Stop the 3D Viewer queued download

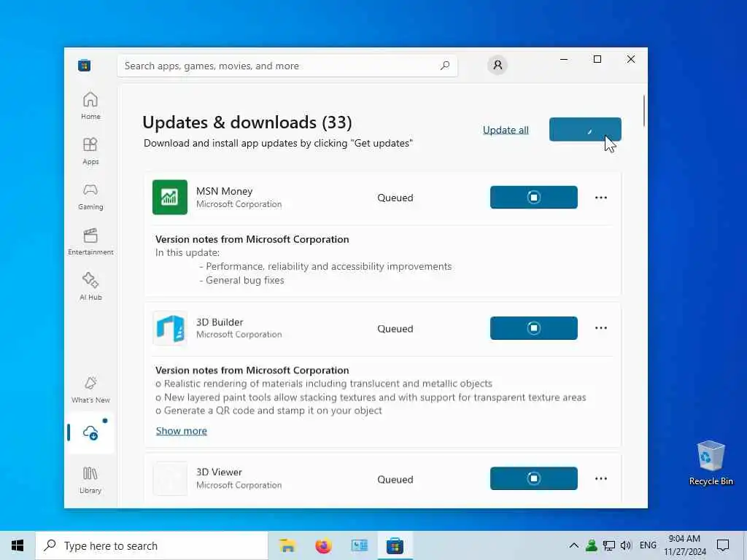(x=533, y=478)
